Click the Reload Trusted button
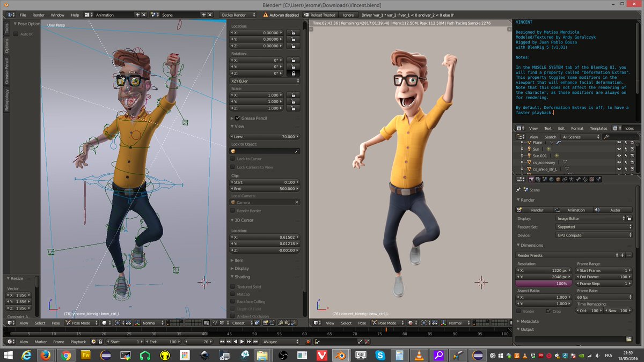 [319, 15]
